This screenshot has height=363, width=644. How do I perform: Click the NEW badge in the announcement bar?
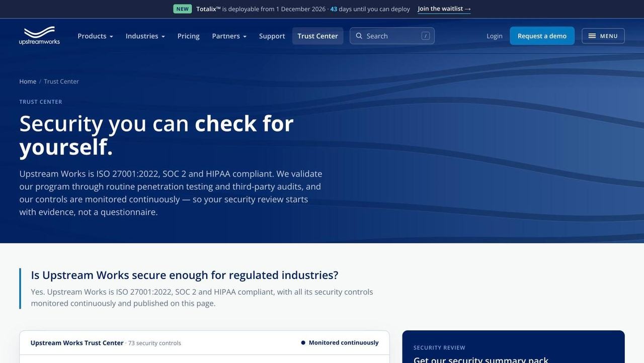pyautogui.click(x=183, y=9)
